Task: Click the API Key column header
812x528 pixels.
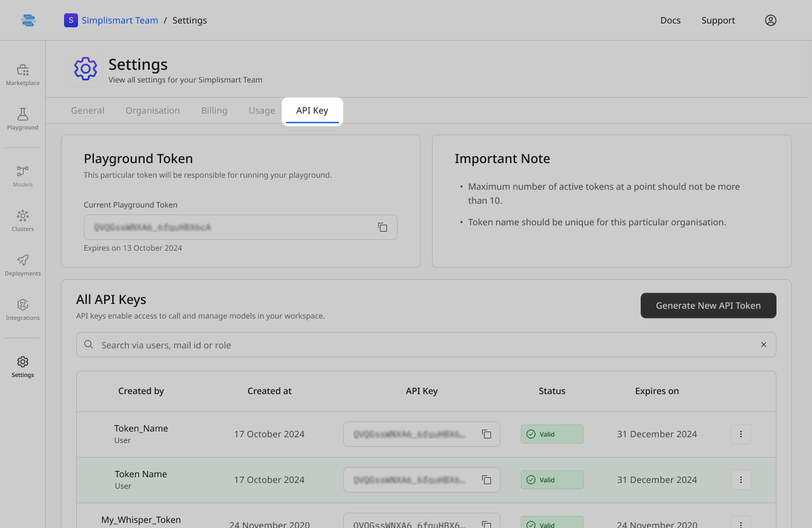Action: pyautogui.click(x=422, y=391)
